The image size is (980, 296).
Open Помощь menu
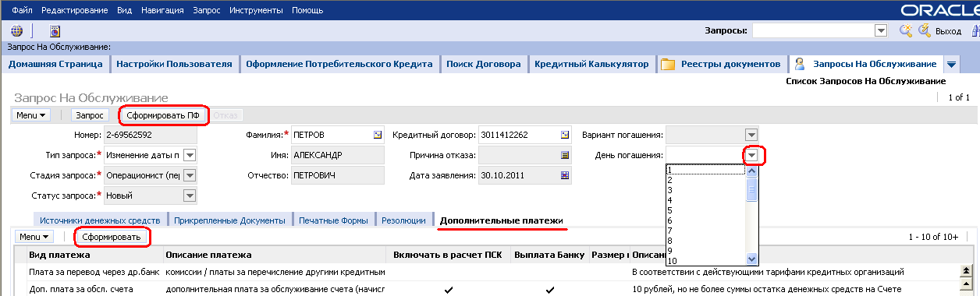307,11
